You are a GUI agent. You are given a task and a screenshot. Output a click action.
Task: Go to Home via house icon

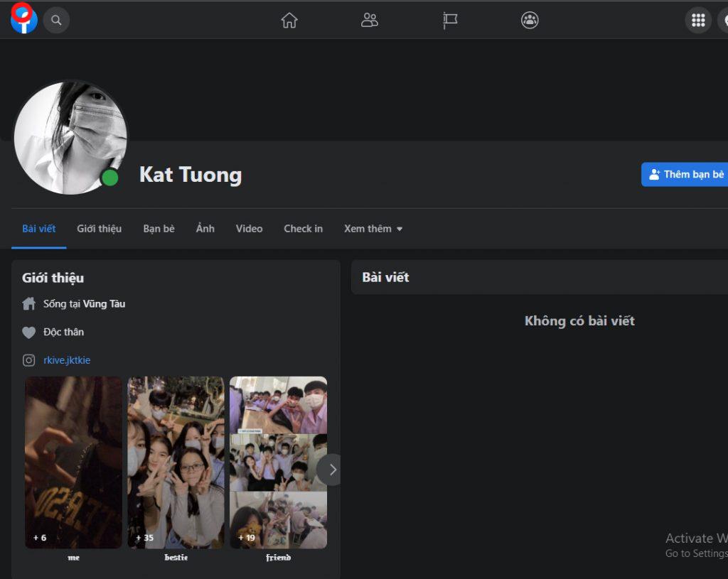pyautogui.click(x=289, y=20)
